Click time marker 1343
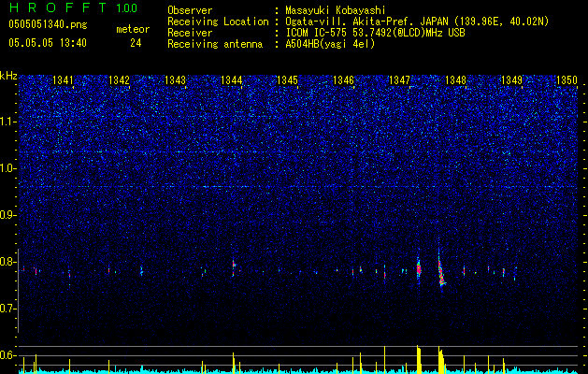 click(175, 79)
